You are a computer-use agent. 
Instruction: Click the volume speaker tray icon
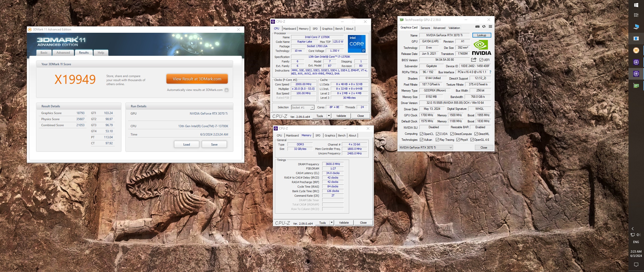[x=638, y=235]
